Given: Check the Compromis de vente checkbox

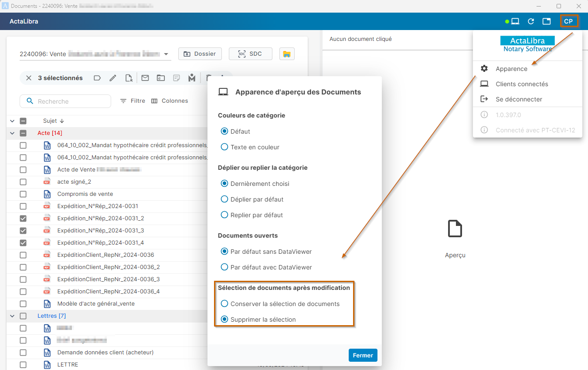Looking at the screenshot, I should tap(23, 194).
